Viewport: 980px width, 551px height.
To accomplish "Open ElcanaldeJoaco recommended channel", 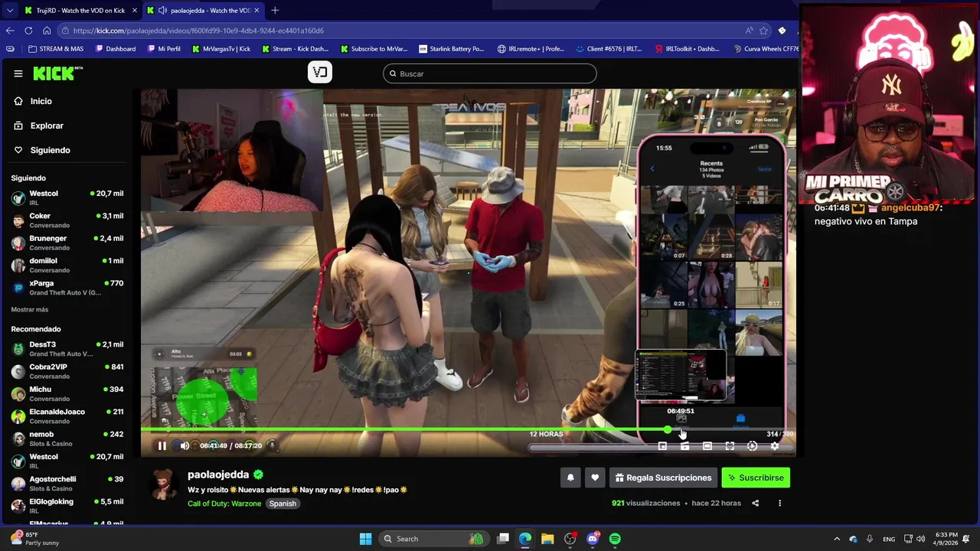I will point(67,416).
